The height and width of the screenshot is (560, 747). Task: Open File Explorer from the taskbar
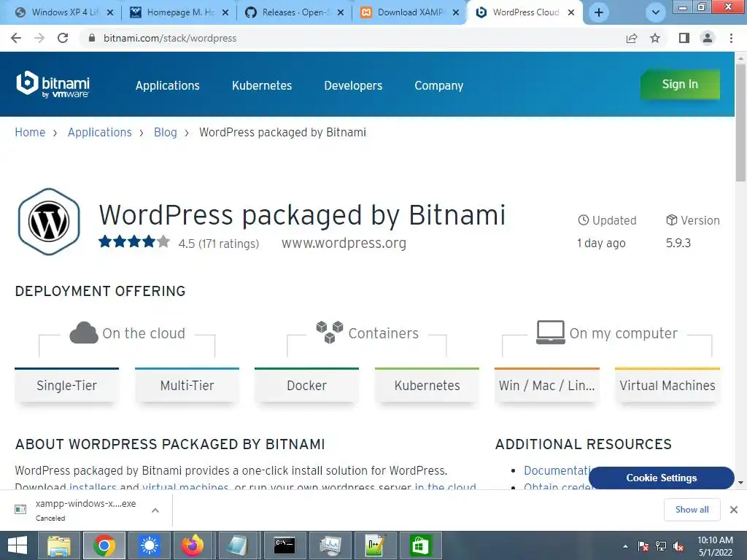pos(59,545)
